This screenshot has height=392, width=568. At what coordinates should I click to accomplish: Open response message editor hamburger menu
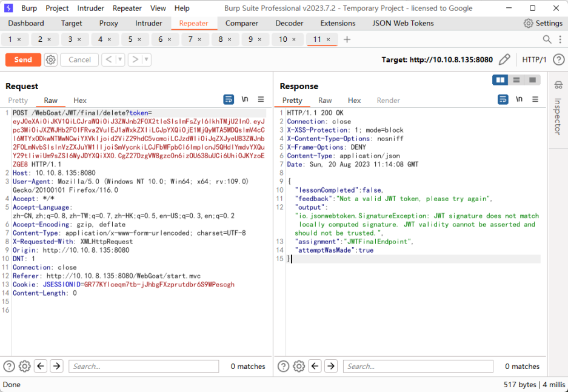pyautogui.click(x=535, y=99)
